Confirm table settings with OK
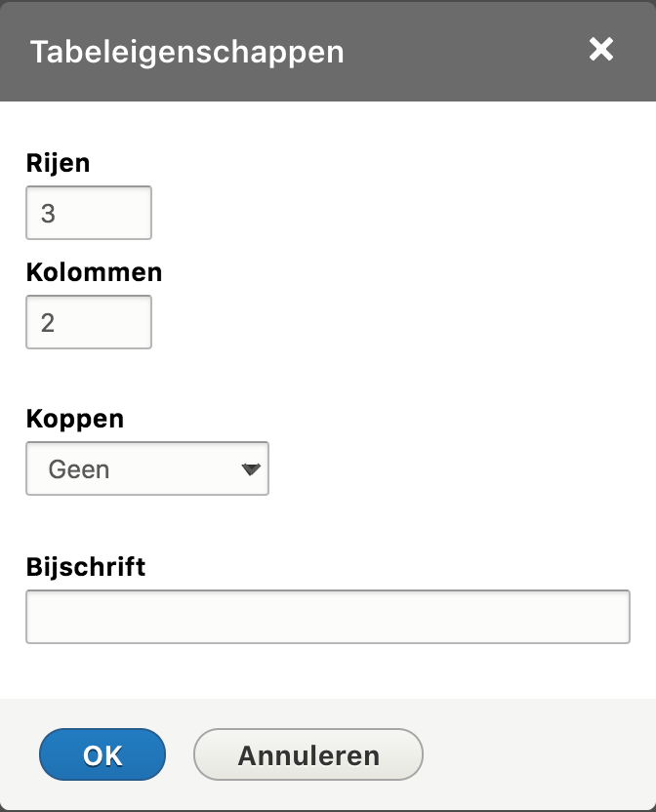This screenshot has height=812, width=656. click(102, 754)
